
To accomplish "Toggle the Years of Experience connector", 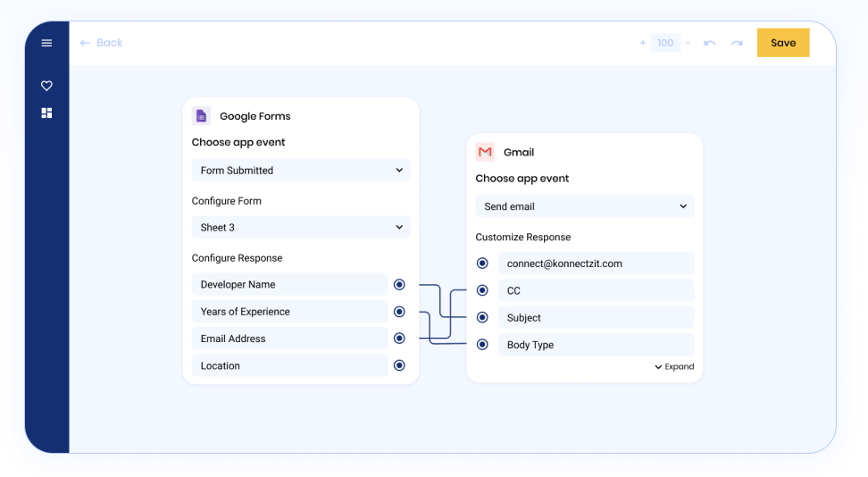I will 399,312.
